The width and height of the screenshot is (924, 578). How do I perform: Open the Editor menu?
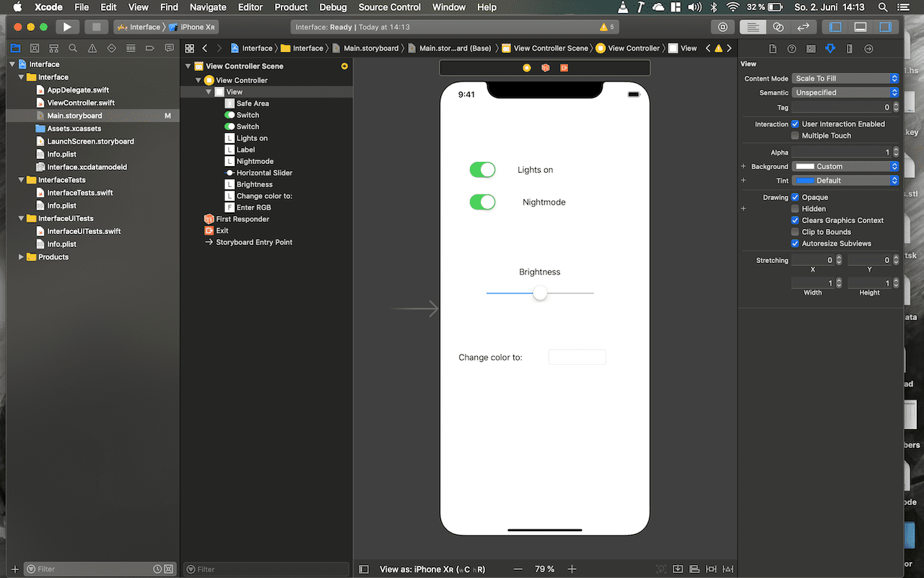(x=250, y=7)
